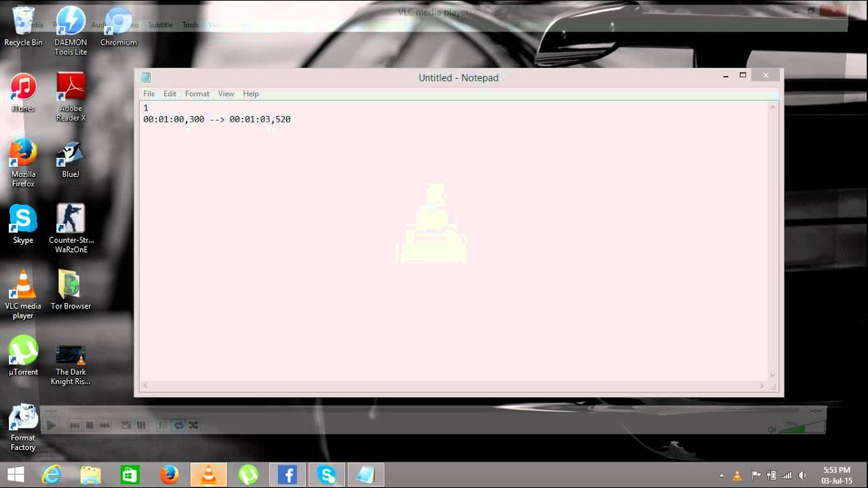Click the Notepad scroll-right arrow
Screen dimensions: 868x488
[762, 386]
